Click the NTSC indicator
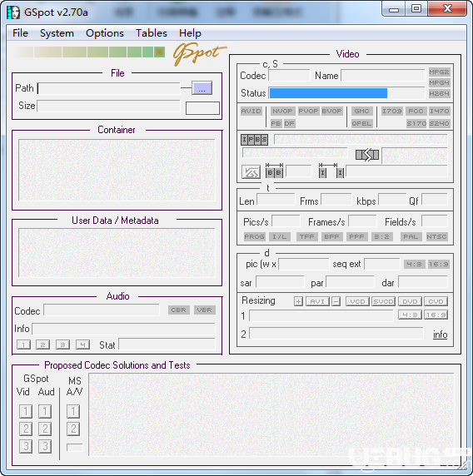Image resolution: width=473 pixels, height=476 pixels. [x=436, y=236]
